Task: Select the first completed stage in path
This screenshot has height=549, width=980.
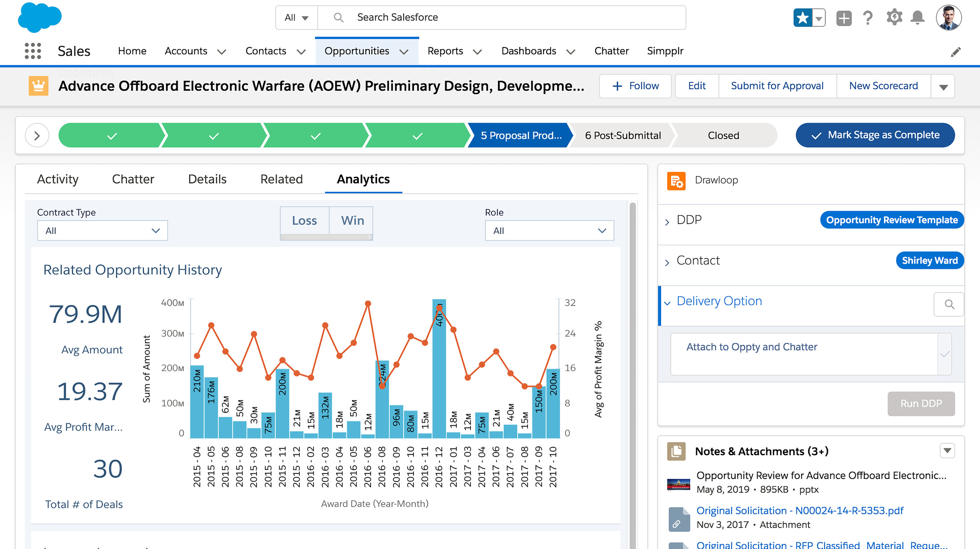Action: click(x=111, y=135)
